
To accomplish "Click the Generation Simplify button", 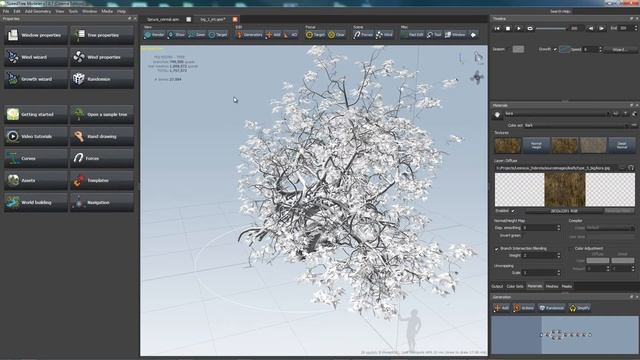I will 580,308.
